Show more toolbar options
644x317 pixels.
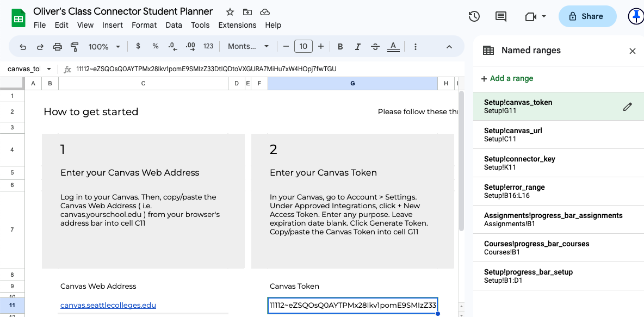click(x=416, y=47)
